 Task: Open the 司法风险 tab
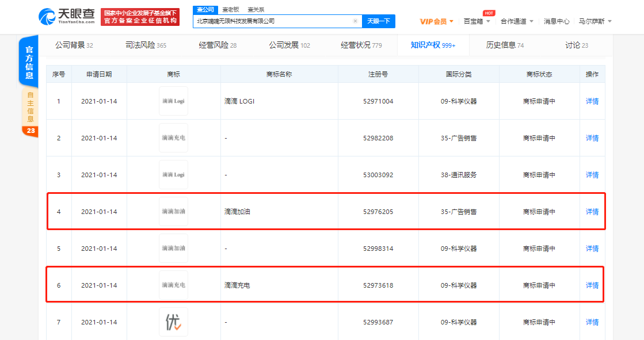146,45
